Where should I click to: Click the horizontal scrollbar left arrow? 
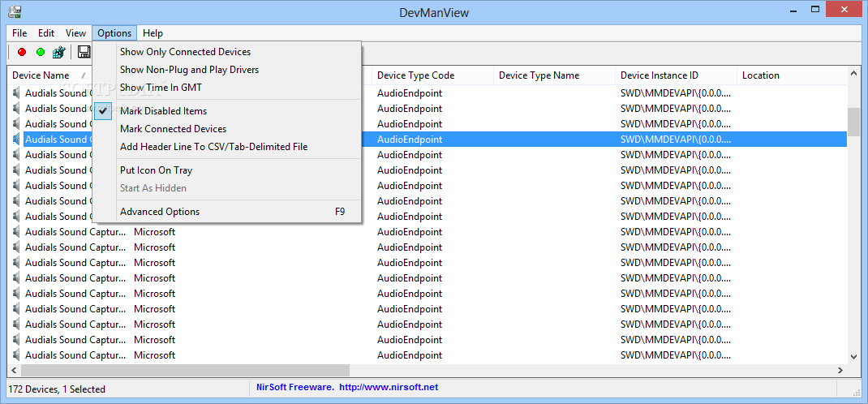[14, 370]
